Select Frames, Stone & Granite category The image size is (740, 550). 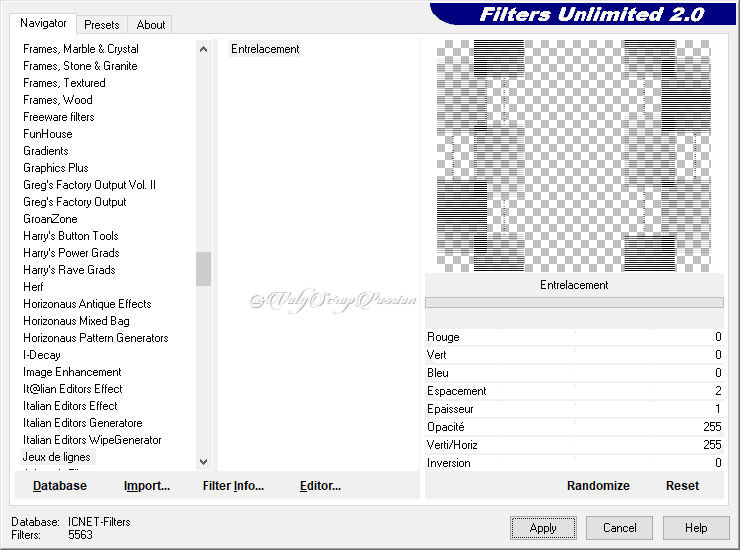pyautogui.click(x=80, y=66)
